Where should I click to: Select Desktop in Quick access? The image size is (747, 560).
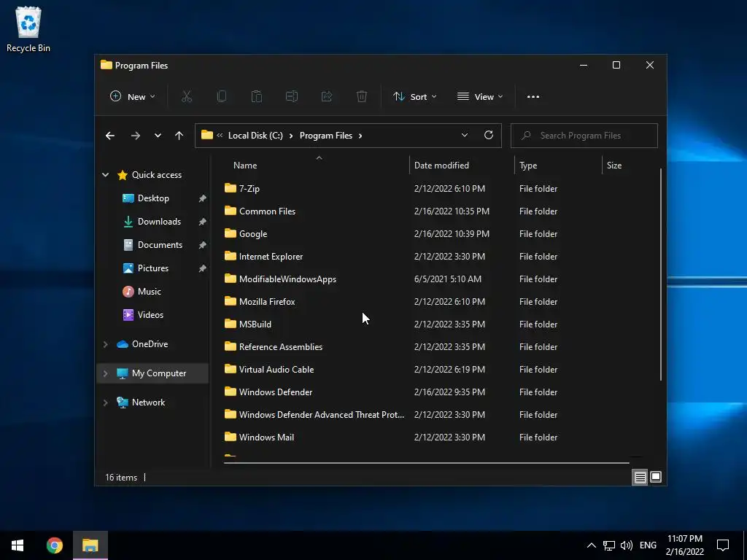pyautogui.click(x=153, y=198)
